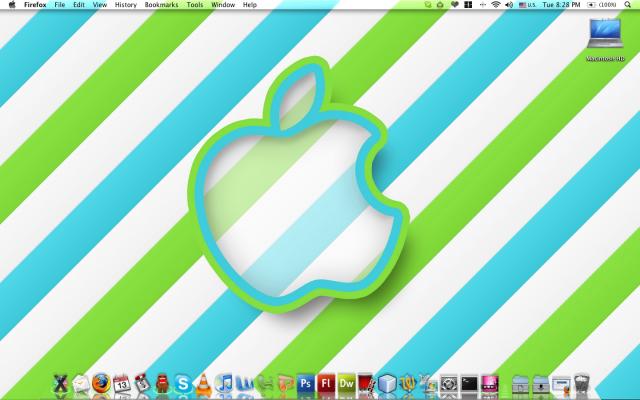Click the Tue 8:28 PM clock
This screenshot has height=400, width=640.
(561, 5)
